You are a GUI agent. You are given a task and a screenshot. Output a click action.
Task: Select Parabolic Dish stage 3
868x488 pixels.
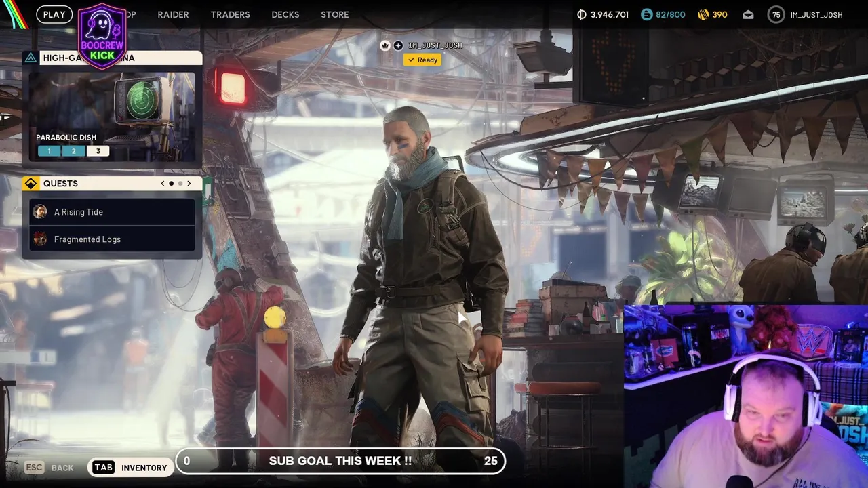[98, 151]
